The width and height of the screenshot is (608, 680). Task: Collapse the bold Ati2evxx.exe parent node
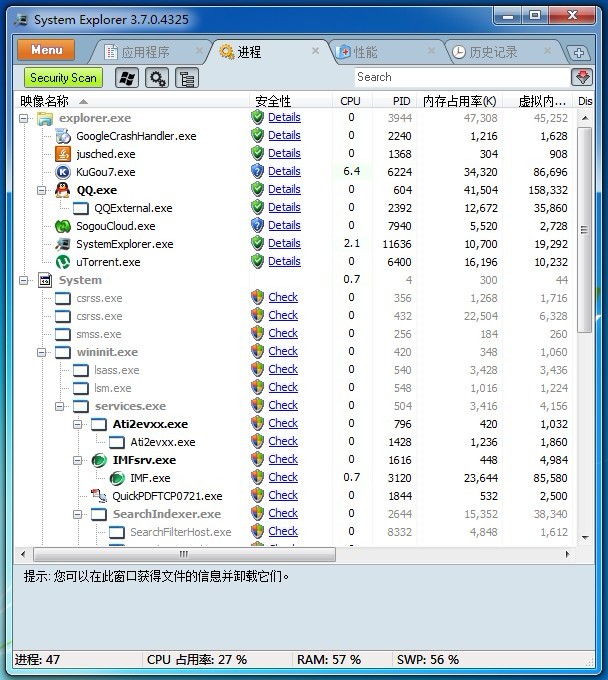[x=78, y=424]
